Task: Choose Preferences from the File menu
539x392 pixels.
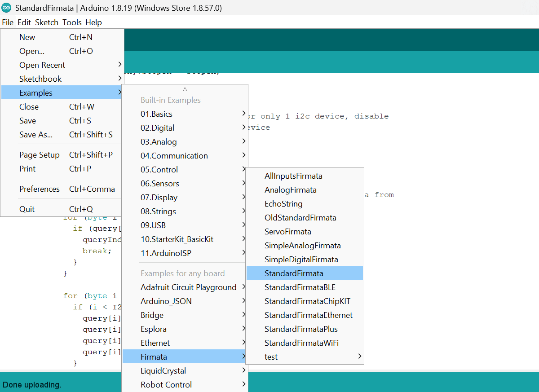Action: pyautogui.click(x=40, y=189)
